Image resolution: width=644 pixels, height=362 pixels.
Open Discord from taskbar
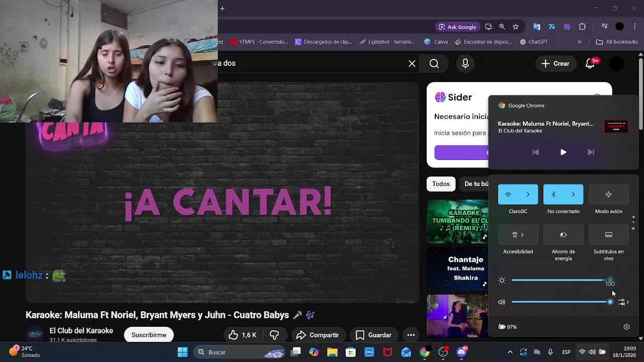click(461, 352)
